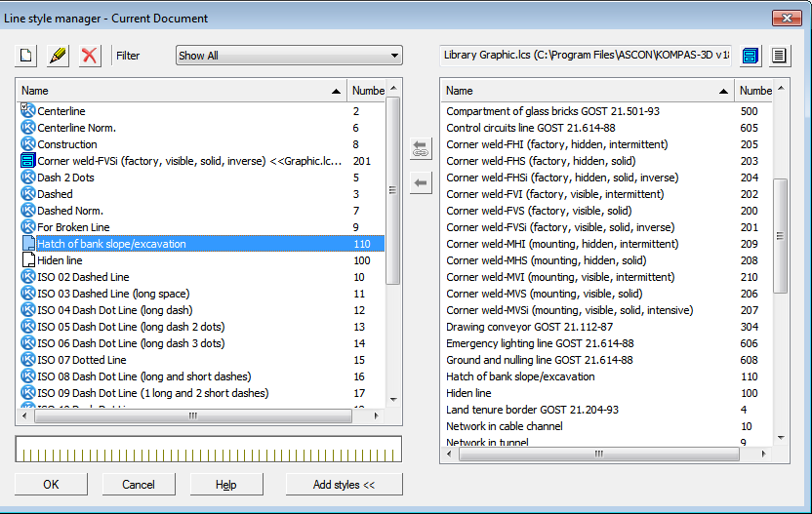Select Centerline style in left list

[61, 111]
